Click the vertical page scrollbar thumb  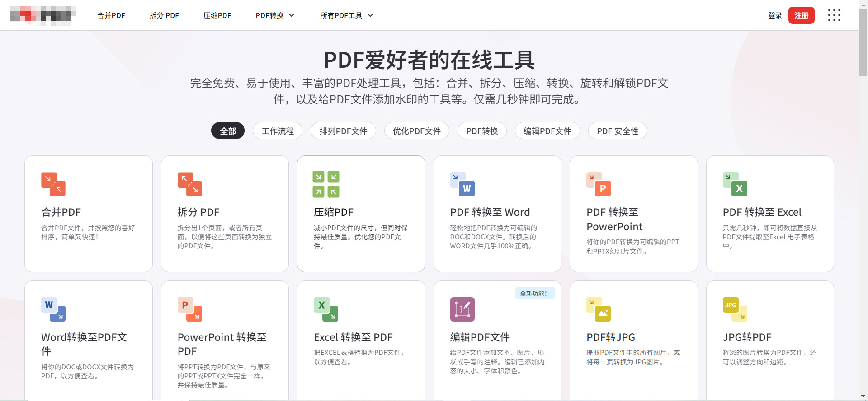tap(863, 43)
